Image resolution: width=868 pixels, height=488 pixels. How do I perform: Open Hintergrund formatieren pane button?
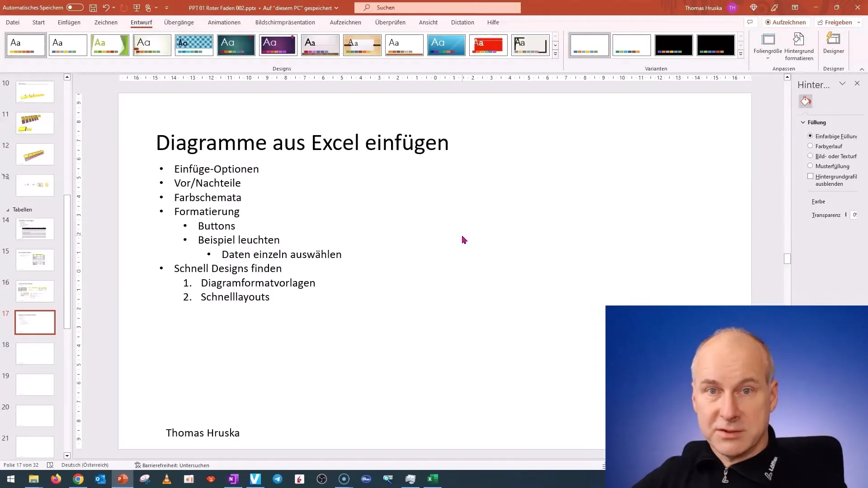799,47
